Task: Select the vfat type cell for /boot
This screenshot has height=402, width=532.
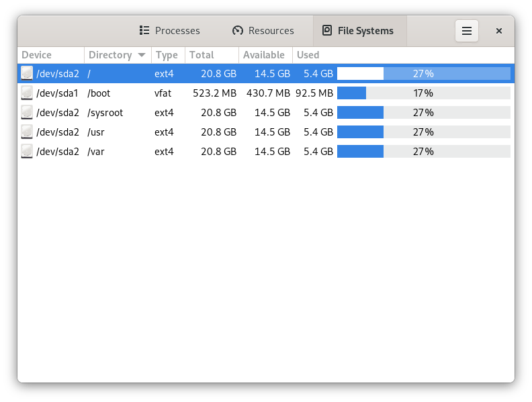Action: pyautogui.click(x=163, y=93)
